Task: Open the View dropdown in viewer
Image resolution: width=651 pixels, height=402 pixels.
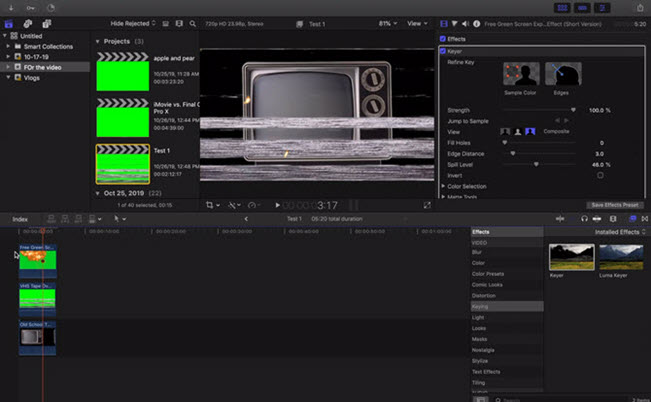Action: click(x=415, y=22)
